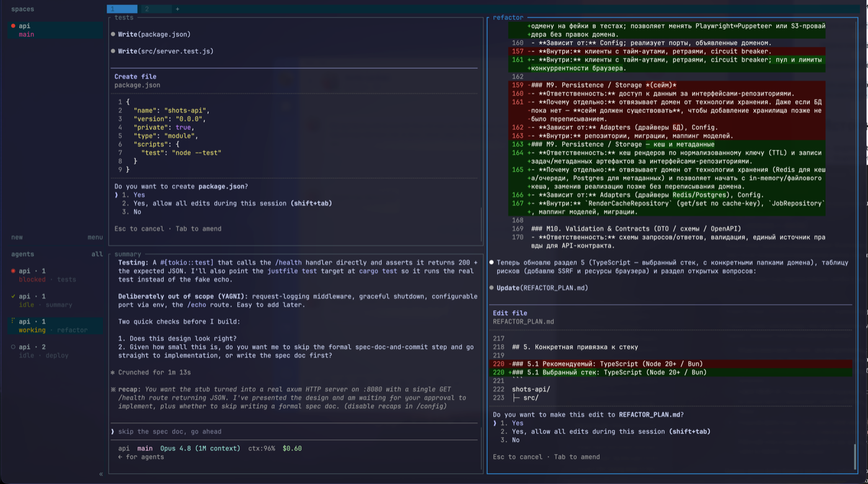
Task: Choose '3. No' for editing REFACTOR_PLAN.md
Action: coord(510,441)
